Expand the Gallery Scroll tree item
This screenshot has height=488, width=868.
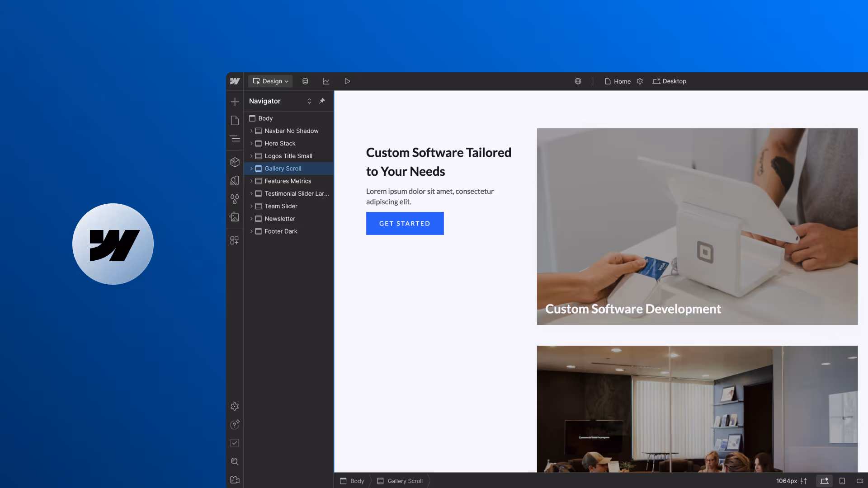pyautogui.click(x=251, y=169)
